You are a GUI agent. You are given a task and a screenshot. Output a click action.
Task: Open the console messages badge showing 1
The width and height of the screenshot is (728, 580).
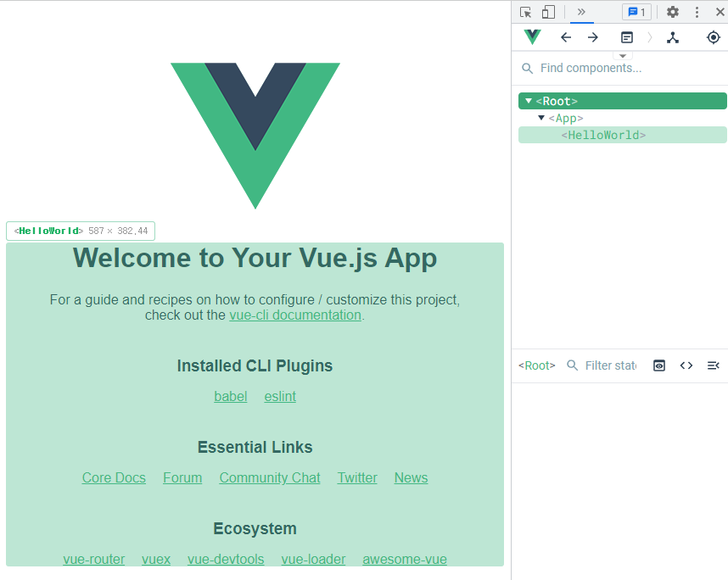(x=636, y=12)
